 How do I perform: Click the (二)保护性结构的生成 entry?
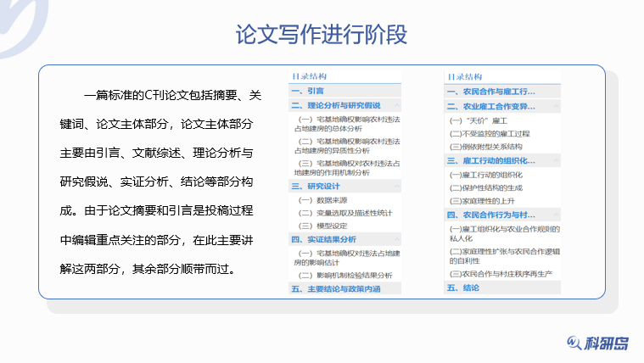tap(486, 187)
